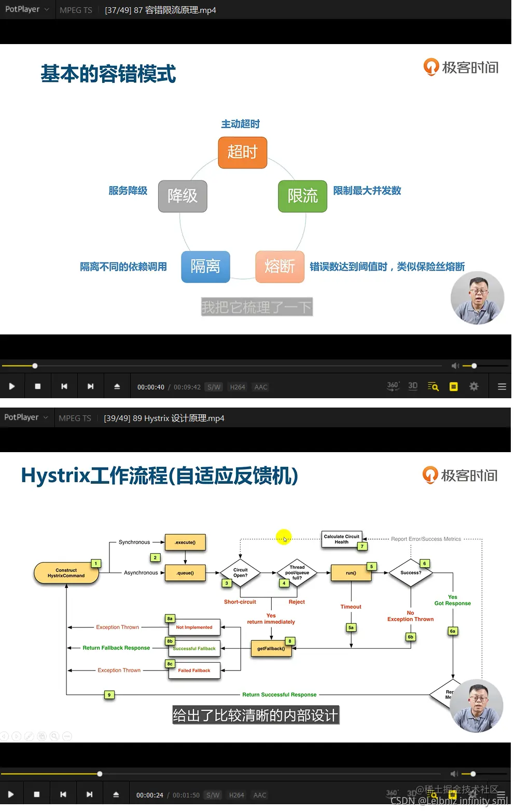Click 'Successful Fallback' box in diagram
This screenshot has width=516, height=812.
(194, 649)
